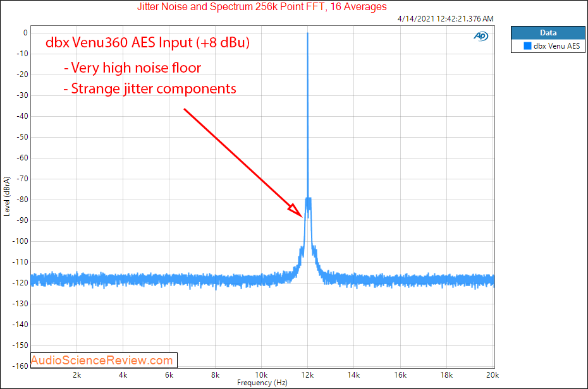This screenshot has height=389, width=588.
Task: Click the Level (dBrA) axis label
Action: (x=7, y=196)
